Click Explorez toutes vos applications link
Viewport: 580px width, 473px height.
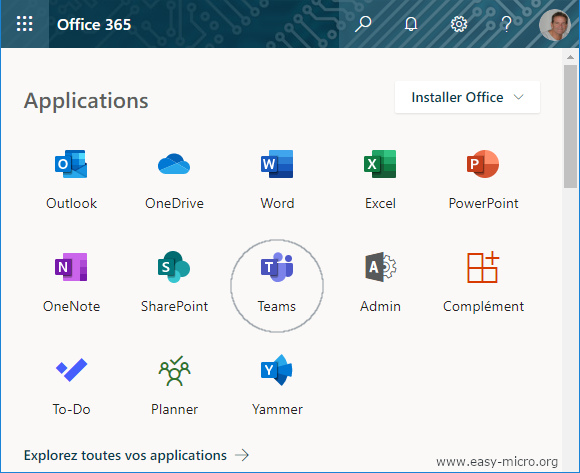point(136,455)
